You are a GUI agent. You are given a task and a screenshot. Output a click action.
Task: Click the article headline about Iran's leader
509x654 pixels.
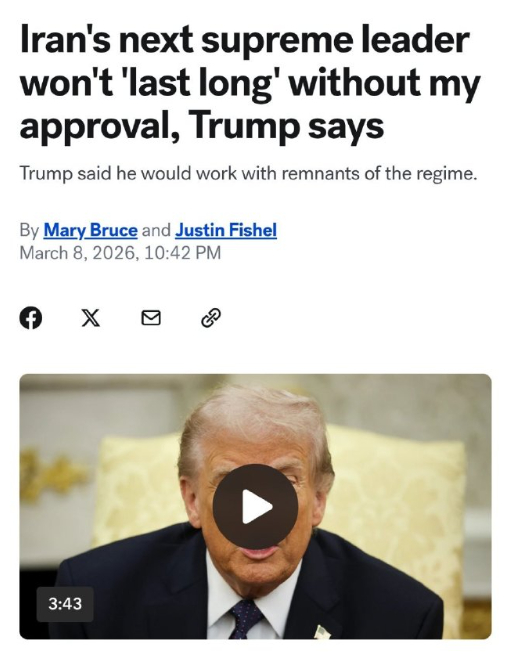(x=249, y=82)
